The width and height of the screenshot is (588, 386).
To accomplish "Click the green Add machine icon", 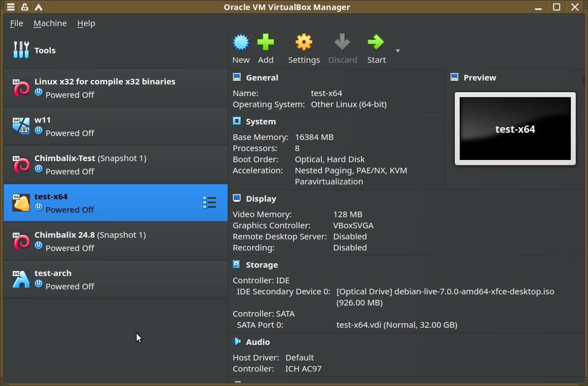I will (265, 42).
